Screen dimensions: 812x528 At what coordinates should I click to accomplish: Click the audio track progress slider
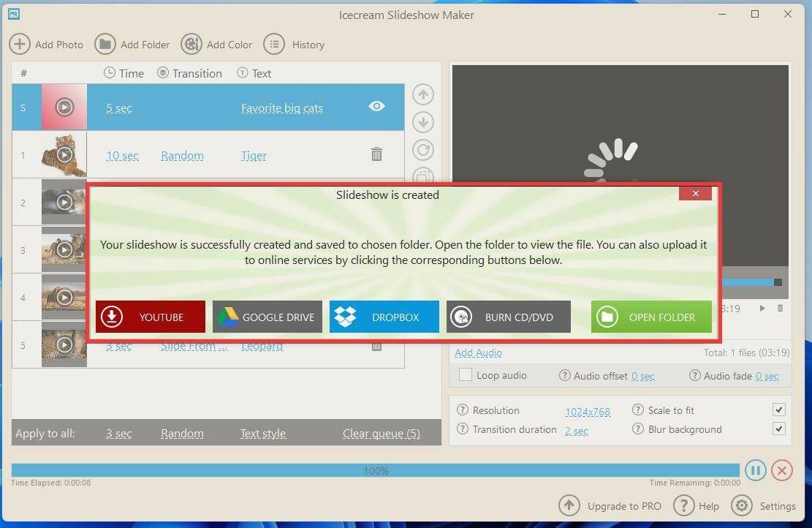click(x=753, y=282)
